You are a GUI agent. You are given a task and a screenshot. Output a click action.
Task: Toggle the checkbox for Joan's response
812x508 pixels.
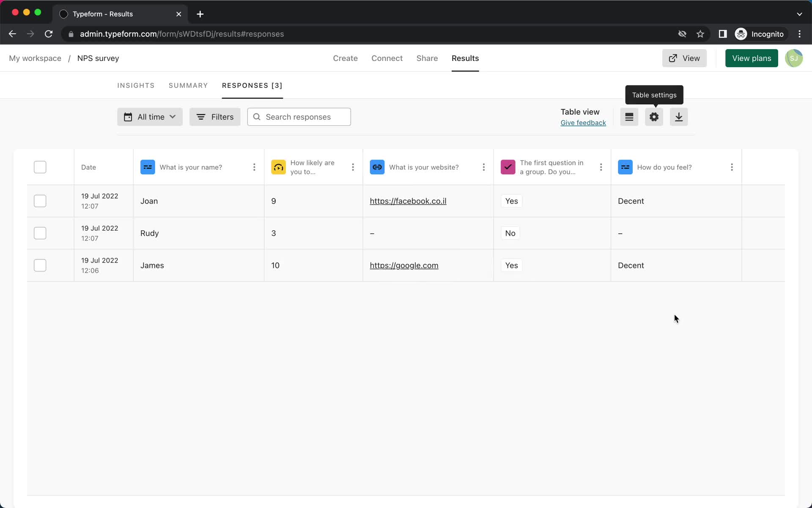click(40, 201)
